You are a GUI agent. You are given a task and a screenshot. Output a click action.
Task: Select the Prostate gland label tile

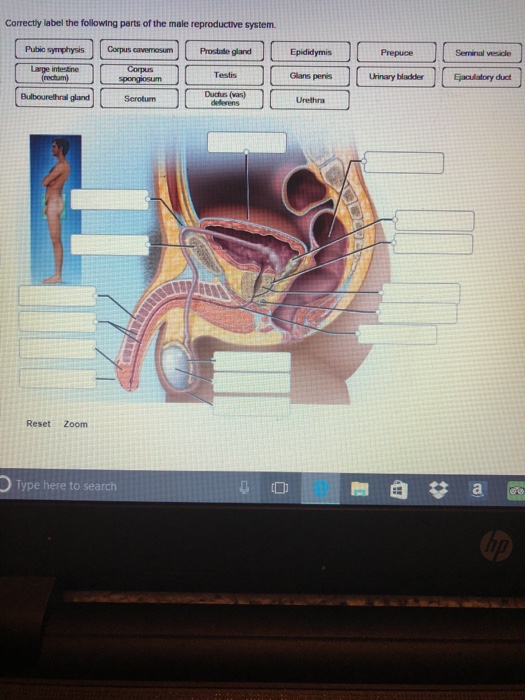click(x=225, y=51)
